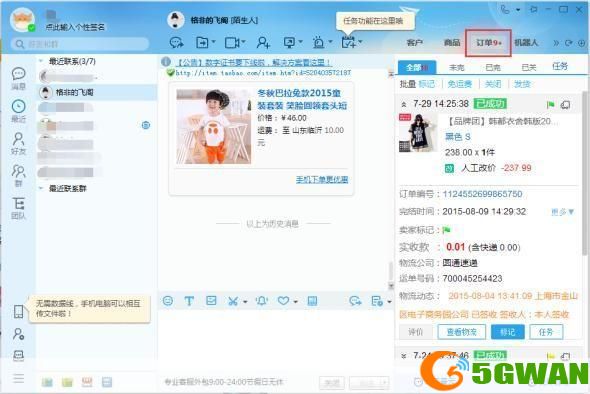590x394 pixels.
Task: Open chat history record icon
Action: 377,301
